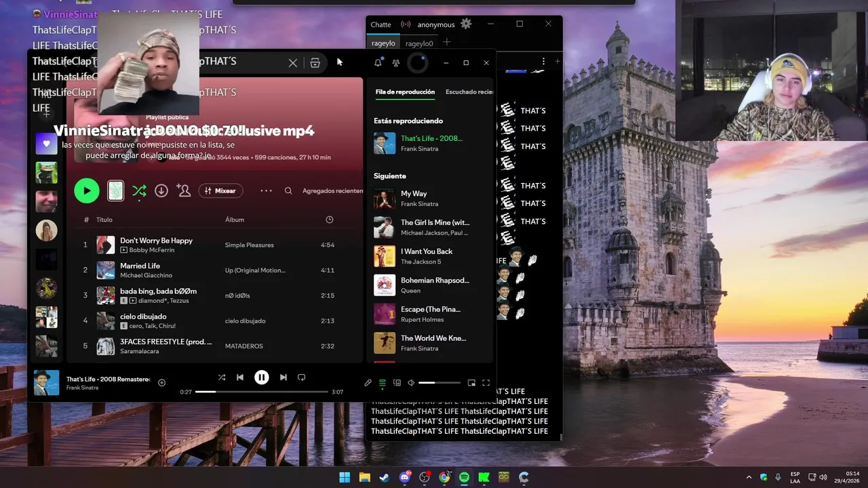
Task: Open That's Life now playing queue entry
Action: [431, 143]
